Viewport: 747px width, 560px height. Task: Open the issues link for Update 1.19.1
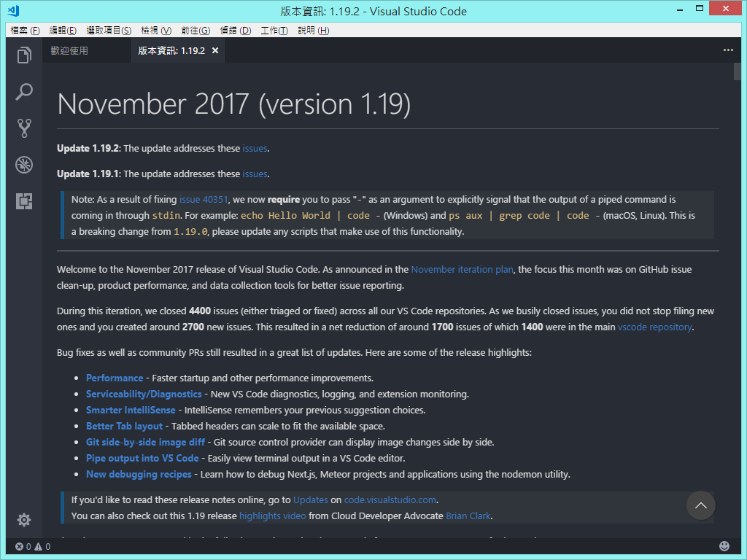coord(255,174)
